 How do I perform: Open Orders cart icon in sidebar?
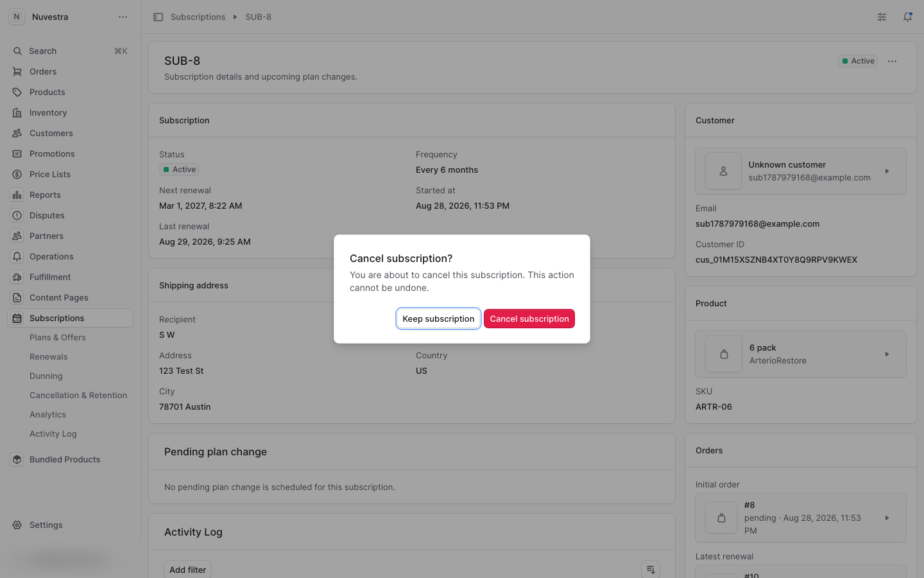17,71
